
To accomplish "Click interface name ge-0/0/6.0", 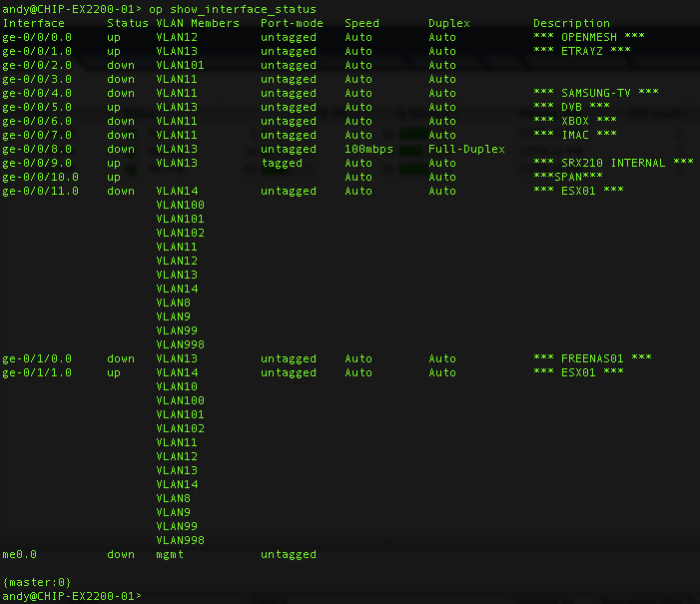I will click(x=37, y=121).
